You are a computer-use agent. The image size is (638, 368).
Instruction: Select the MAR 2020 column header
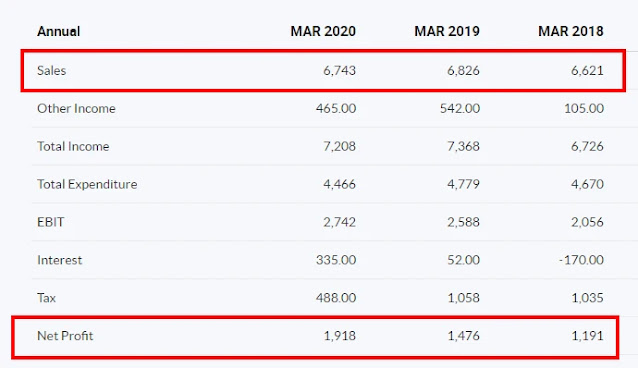pos(323,31)
